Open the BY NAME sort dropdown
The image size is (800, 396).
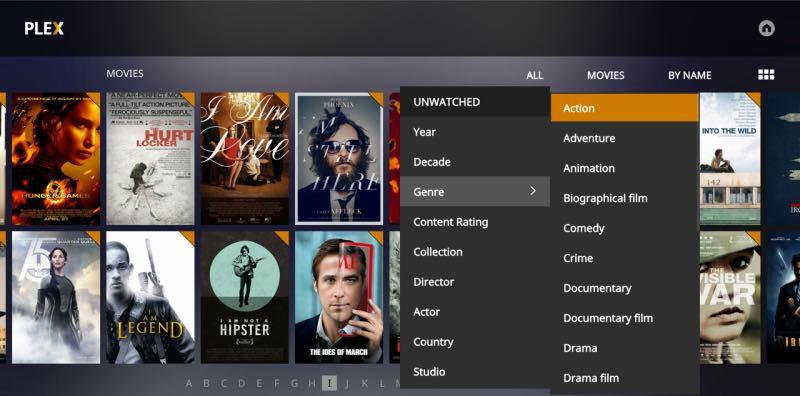(x=689, y=76)
